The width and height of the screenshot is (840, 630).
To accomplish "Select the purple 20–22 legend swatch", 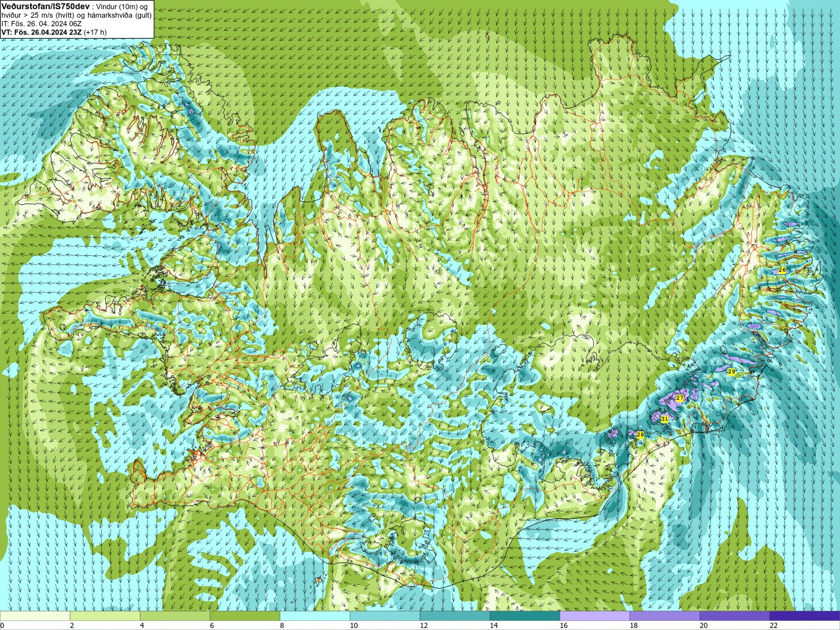I will tap(735, 616).
